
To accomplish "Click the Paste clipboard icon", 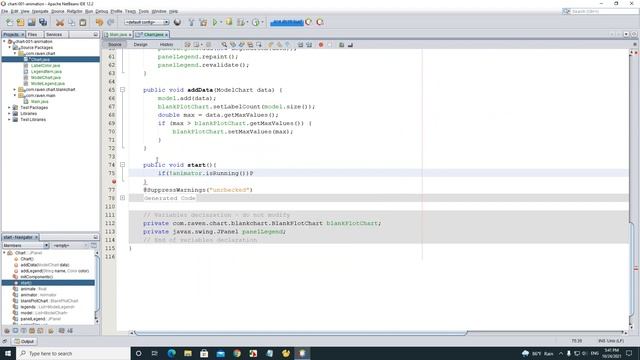I will [83, 22].
